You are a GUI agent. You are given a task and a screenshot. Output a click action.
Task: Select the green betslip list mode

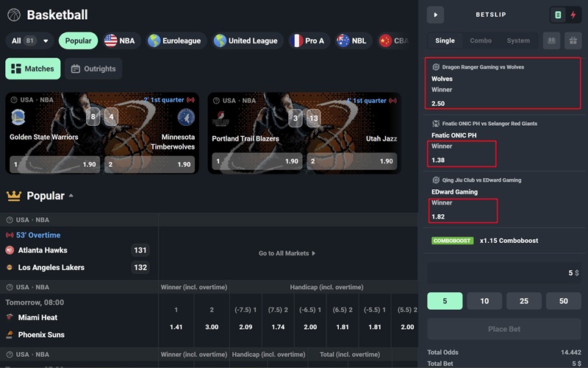(x=559, y=15)
